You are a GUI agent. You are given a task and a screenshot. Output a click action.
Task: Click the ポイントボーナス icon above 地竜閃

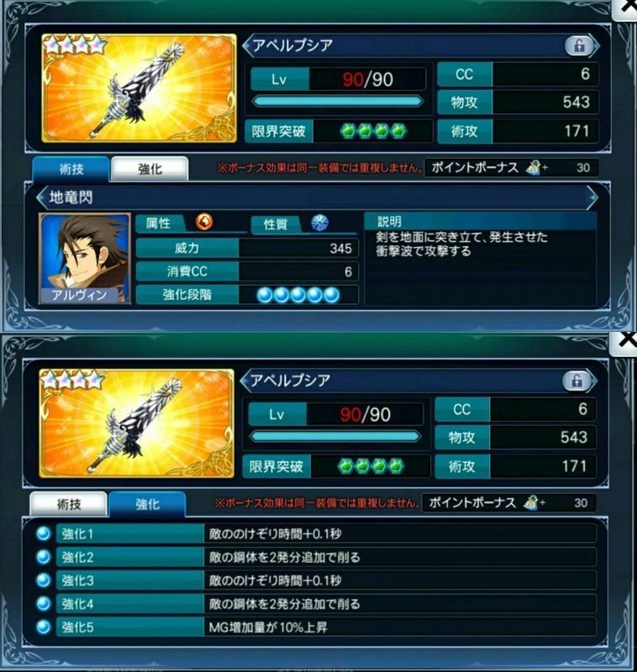[534, 167]
